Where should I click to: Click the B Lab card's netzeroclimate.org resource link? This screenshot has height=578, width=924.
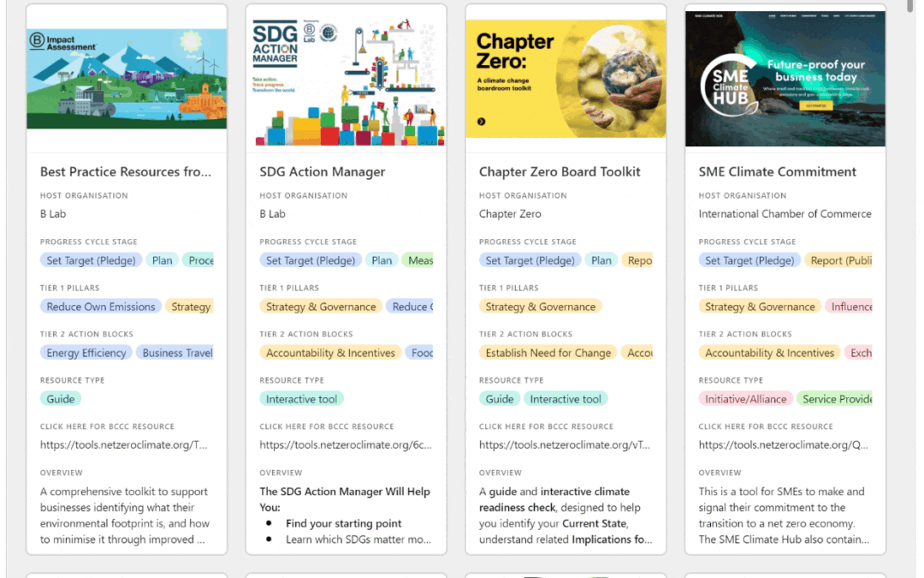tap(123, 445)
